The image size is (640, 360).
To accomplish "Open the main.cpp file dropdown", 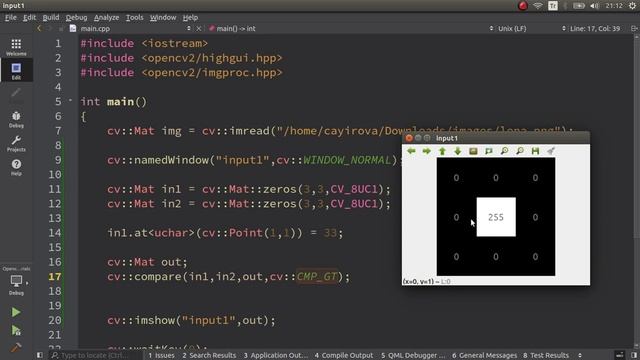I will click(131, 29).
